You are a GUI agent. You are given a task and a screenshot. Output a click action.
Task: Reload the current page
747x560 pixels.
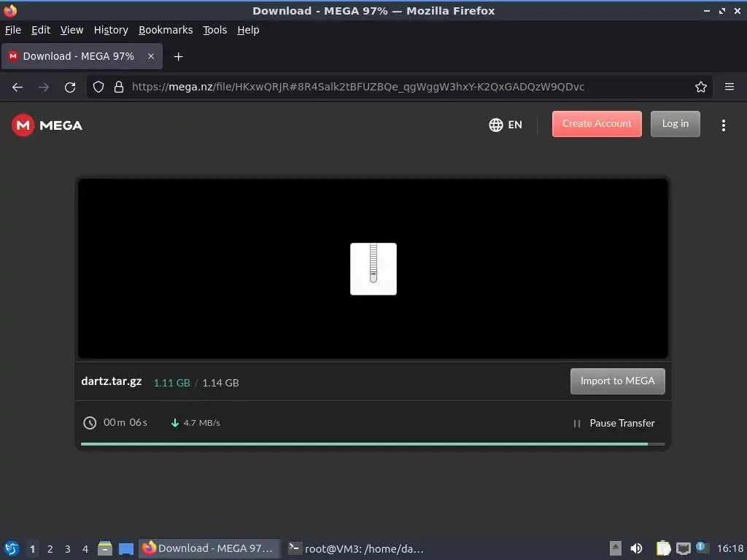pos(70,87)
